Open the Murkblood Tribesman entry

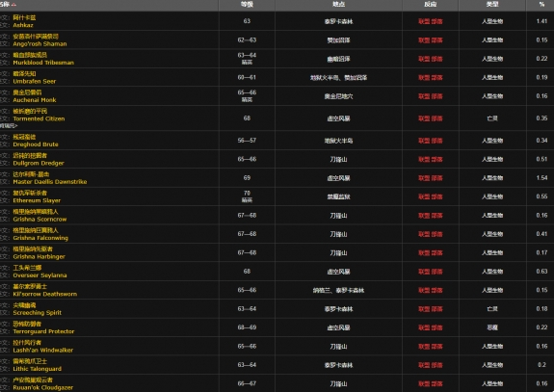[x=43, y=63]
